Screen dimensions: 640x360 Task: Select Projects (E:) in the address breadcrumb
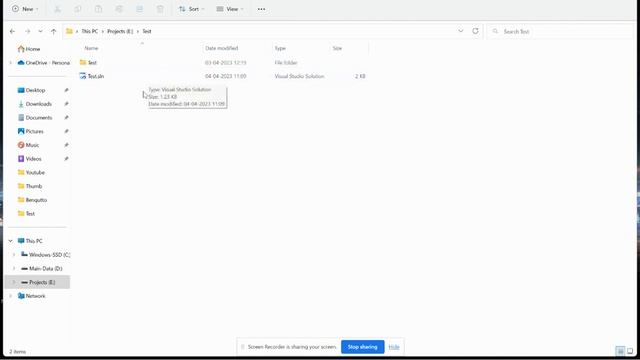pyautogui.click(x=120, y=31)
